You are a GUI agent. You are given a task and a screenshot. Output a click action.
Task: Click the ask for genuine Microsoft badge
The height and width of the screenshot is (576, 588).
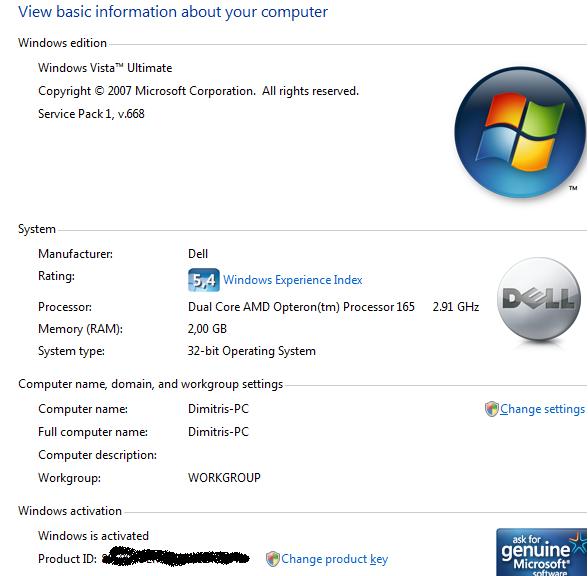[541, 552]
